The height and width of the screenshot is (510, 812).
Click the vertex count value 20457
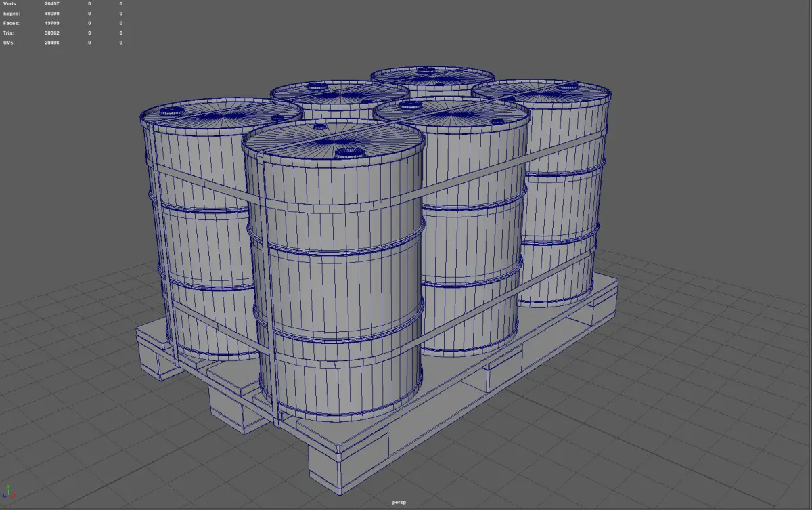pyautogui.click(x=52, y=4)
